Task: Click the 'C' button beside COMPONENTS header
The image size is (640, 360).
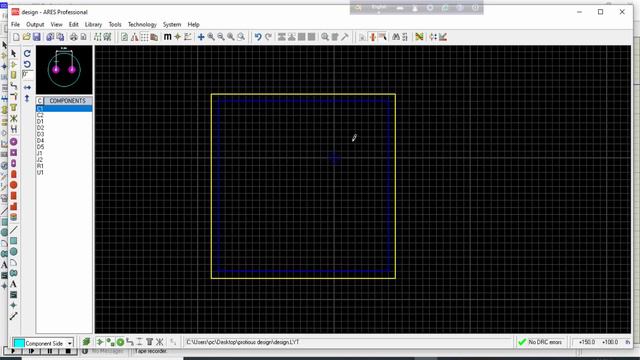Action: tap(40, 101)
